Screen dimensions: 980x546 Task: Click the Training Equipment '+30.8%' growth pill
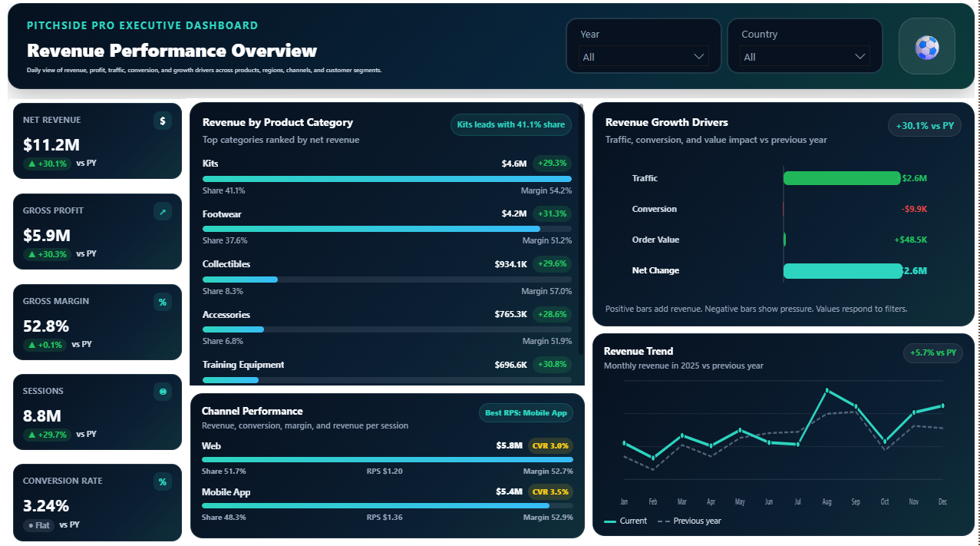tap(553, 365)
